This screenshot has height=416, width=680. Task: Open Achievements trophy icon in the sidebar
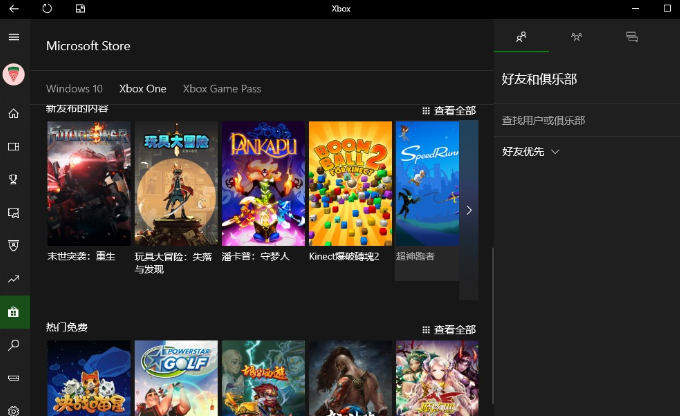(14, 179)
